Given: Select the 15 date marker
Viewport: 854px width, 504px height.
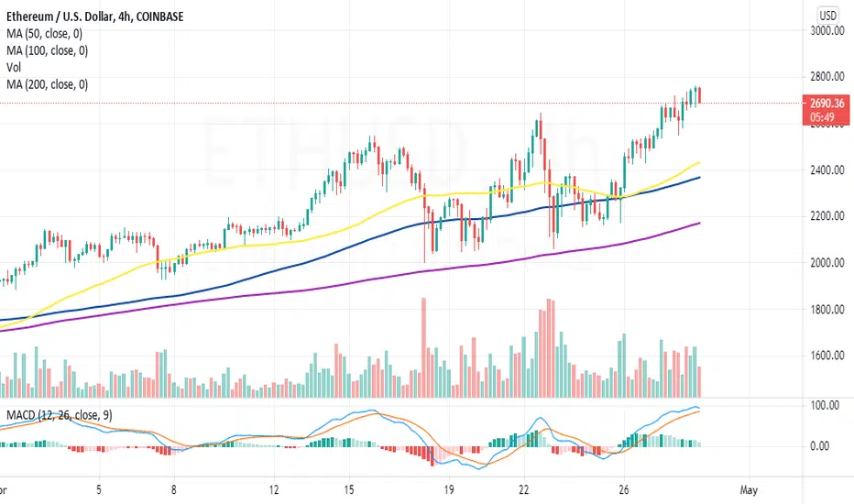Looking at the screenshot, I should pos(348,490).
